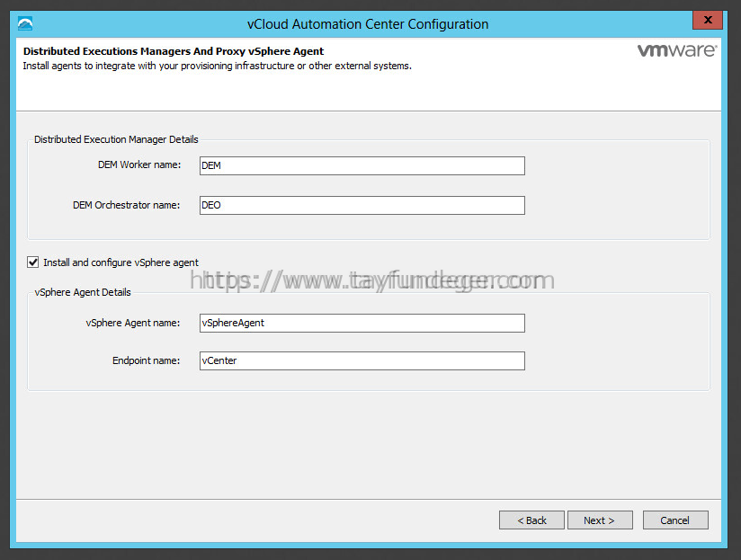Click the DEM Orchestrator name label
Image resolution: width=741 pixels, height=560 pixels.
126,205
